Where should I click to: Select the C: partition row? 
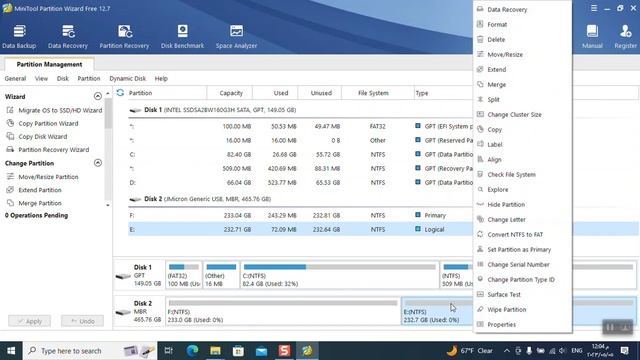[300, 154]
